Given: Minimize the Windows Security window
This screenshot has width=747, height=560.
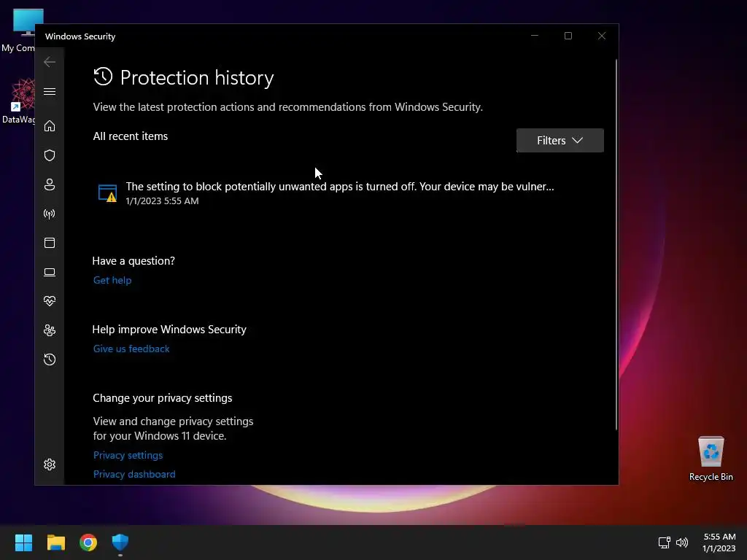Looking at the screenshot, I should tap(535, 36).
